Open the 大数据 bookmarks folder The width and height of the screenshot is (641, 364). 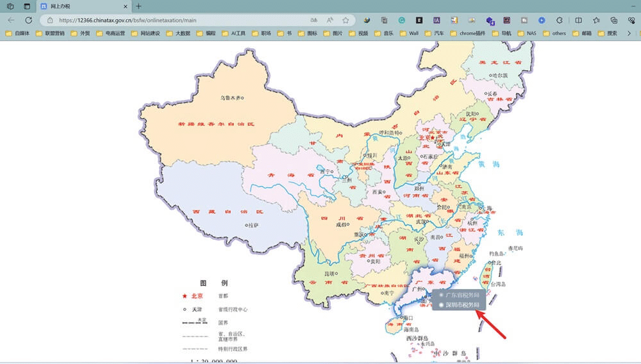click(x=178, y=33)
